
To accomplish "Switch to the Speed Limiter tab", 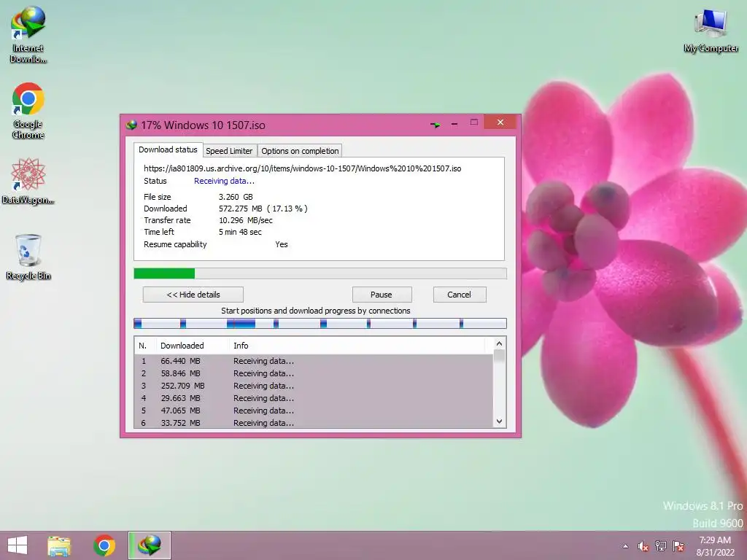I will [229, 151].
